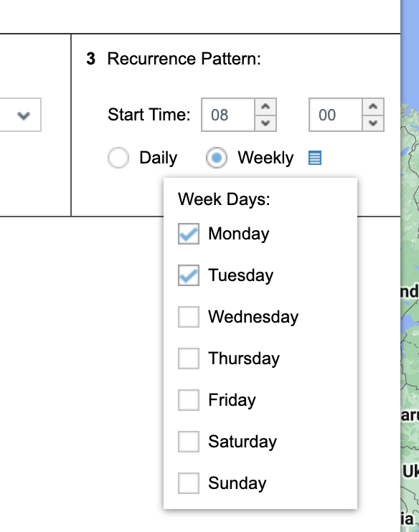Screen dimensions: 419x532
Task: Decrease the start hour with down arrow
Action: pos(265,123)
